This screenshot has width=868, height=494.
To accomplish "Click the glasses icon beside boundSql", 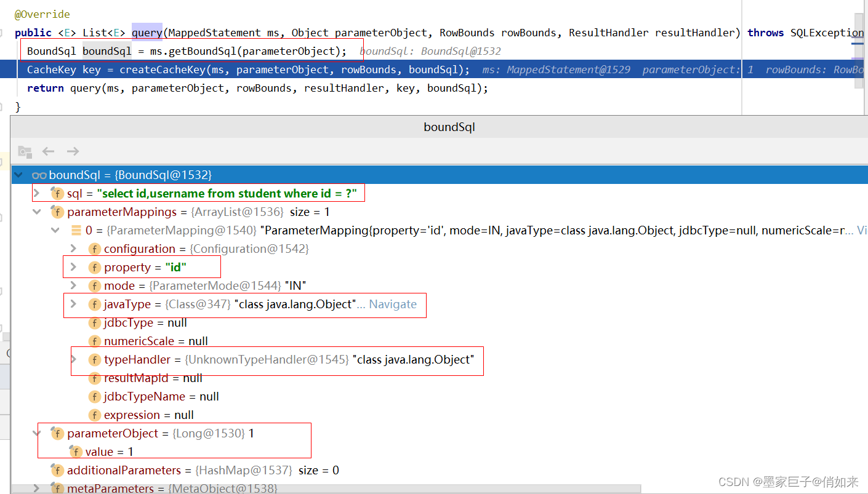I will 39,175.
